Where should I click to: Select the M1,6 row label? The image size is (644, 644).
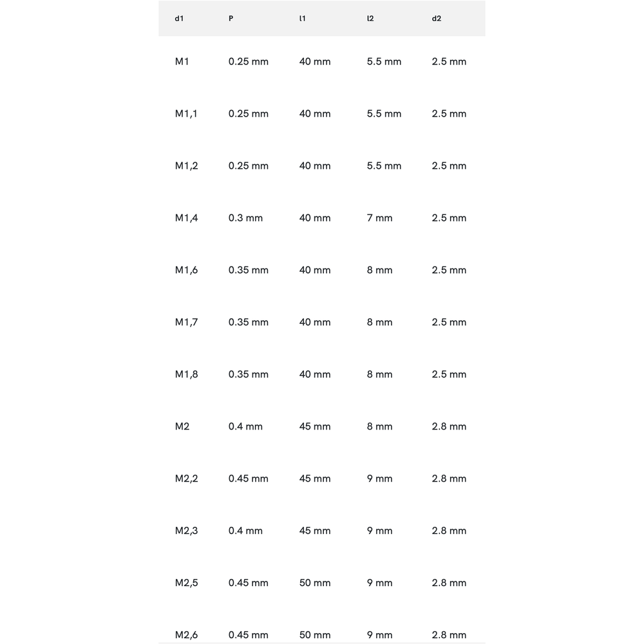pyautogui.click(x=186, y=270)
